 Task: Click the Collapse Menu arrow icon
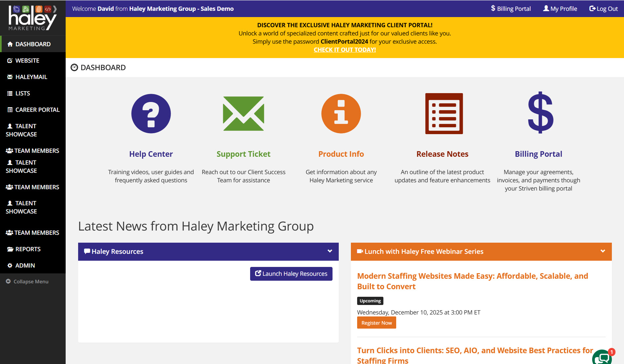pos(8,281)
